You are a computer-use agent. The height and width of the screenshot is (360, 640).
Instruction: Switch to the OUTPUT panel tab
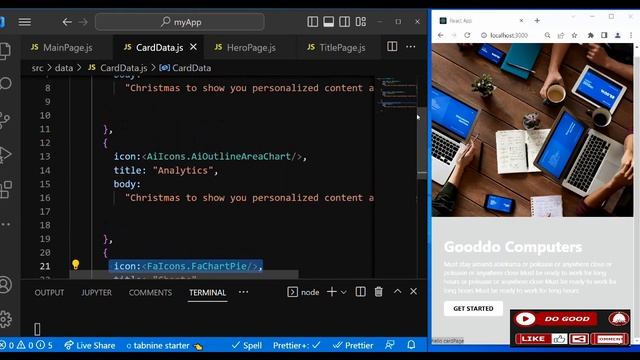(49, 293)
